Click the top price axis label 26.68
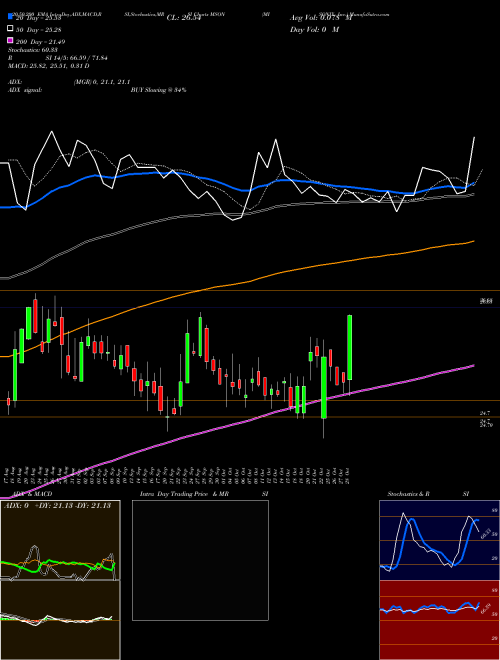This screenshot has height=660, width=500. tap(486, 301)
